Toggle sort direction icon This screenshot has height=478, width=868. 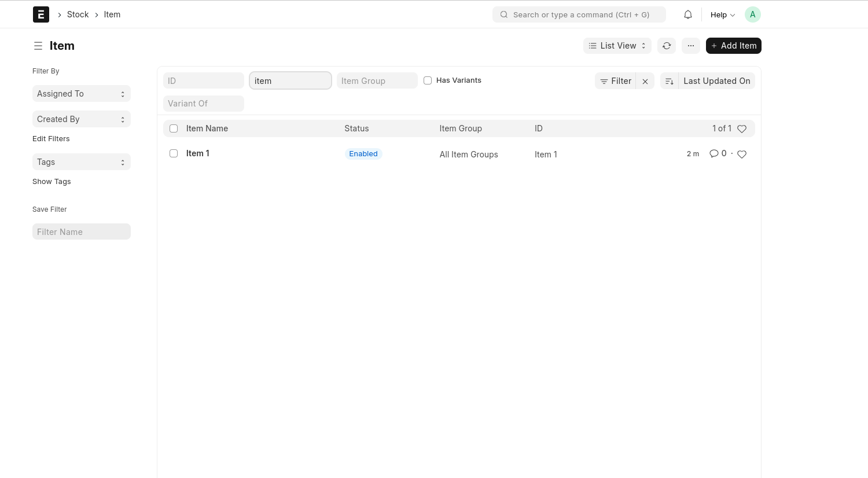(x=670, y=82)
